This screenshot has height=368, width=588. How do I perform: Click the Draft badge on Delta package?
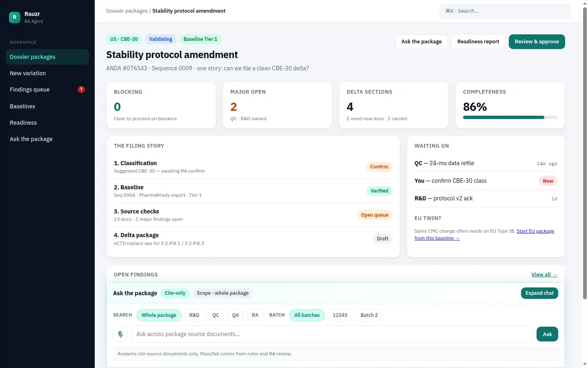pyautogui.click(x=383, y=239)
